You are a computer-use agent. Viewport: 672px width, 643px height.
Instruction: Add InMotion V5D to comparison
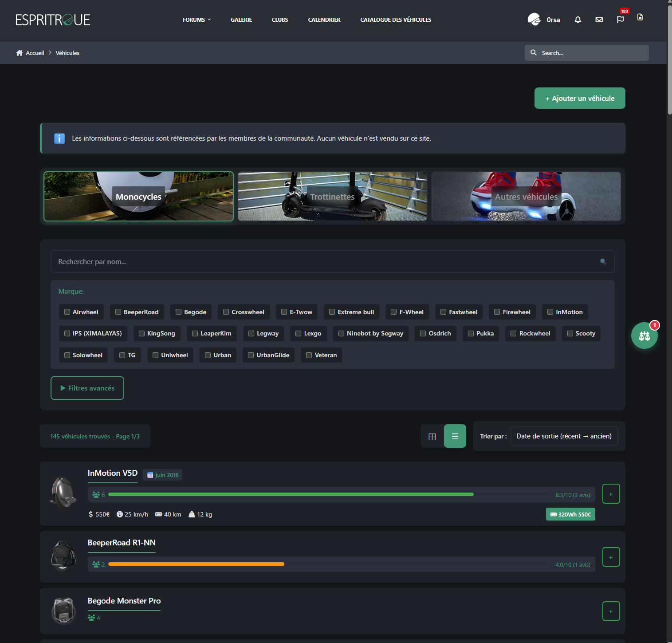(611, 494)
